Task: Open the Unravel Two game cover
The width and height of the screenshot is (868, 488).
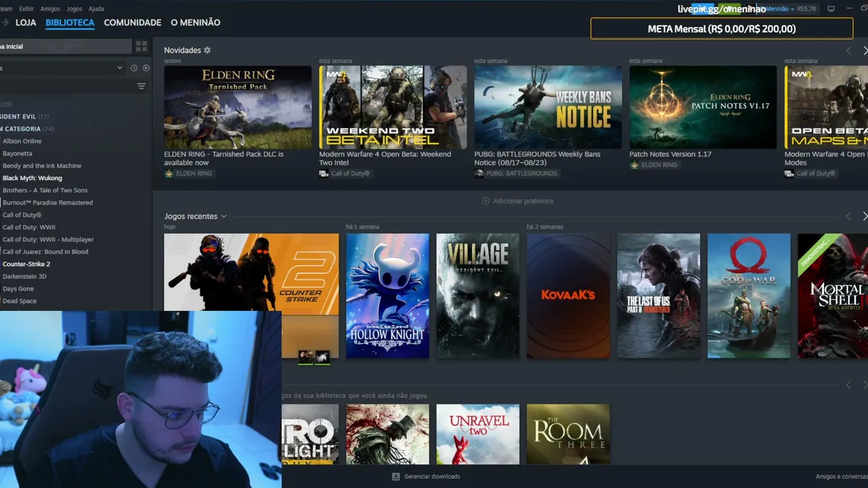Action: coord(478,434)
